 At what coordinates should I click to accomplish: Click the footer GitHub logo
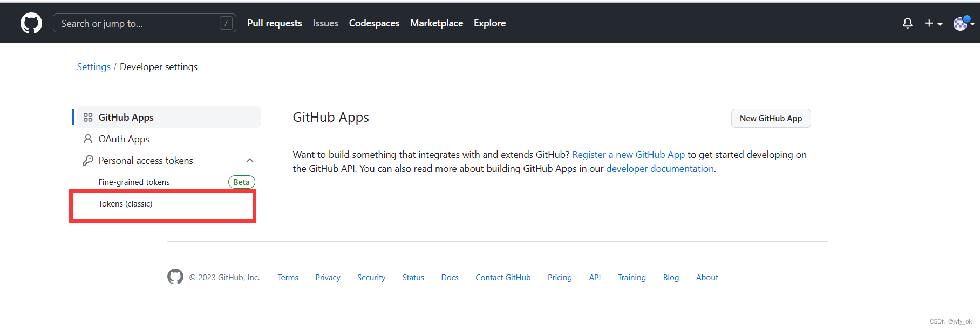tap(175, 277)
